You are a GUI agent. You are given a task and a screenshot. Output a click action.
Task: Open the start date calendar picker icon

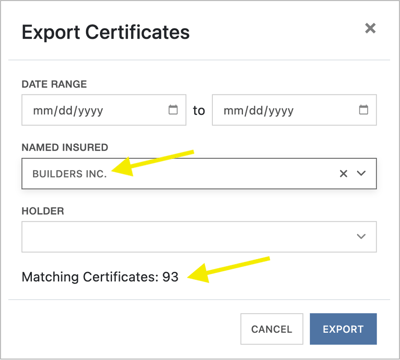173,110
